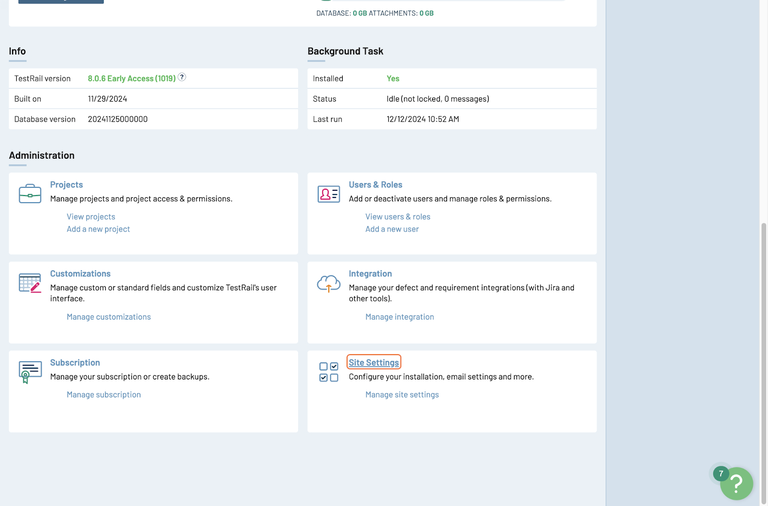Viewport: 768px width, 506px height.
Task: Open the Projects heading link
Action: pyautogui.click(x=66, y=185)
